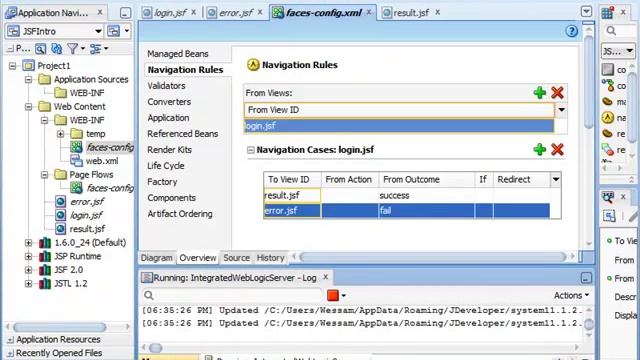Switch to the Source view tab
Image resolution: width=640 pixels, height=360 pixels.
point(236,258)
